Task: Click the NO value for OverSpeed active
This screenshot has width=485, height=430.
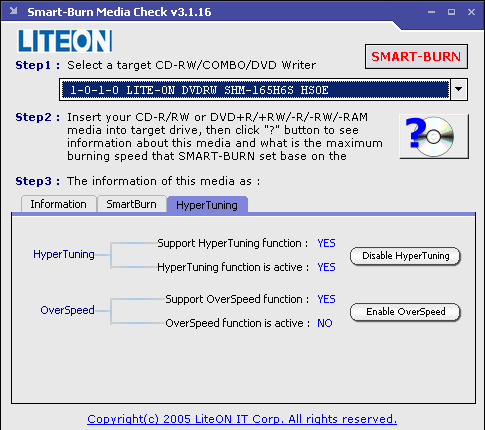Action: (x=325, y=323)
